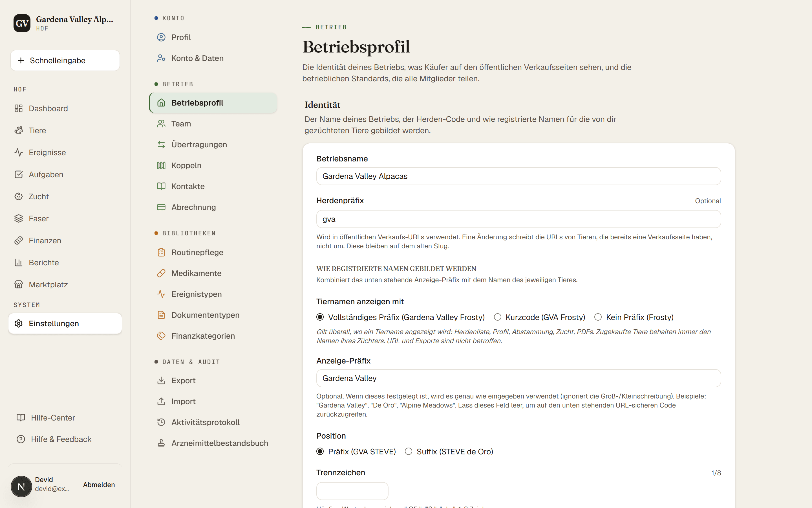The image size is (812, 508).
Task: Open Hilfe & Feedback link
Action: click(65, 439)
